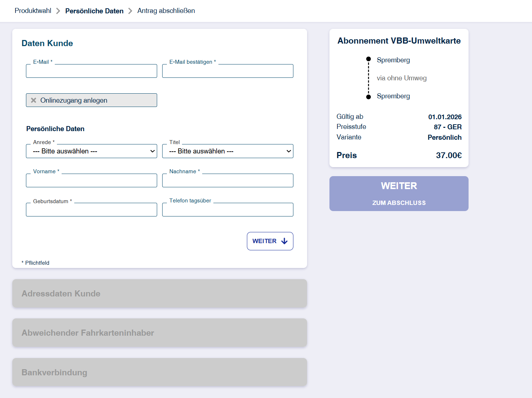The image size is (532, 398).
Task: Focus the Telefon tagsüber field
Action: [227, 210]
